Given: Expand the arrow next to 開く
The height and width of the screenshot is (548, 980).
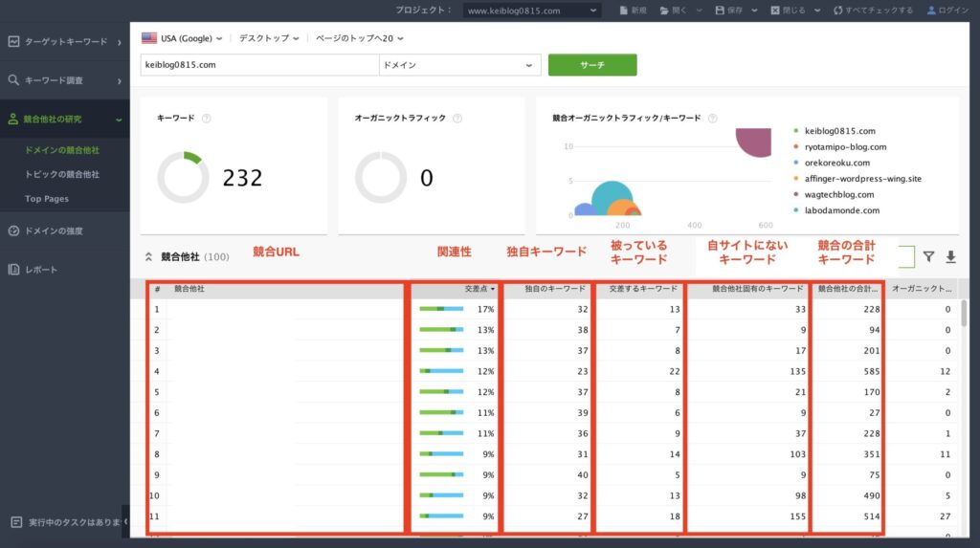Looking at the screenshot, I should click(x=699, y=11).
